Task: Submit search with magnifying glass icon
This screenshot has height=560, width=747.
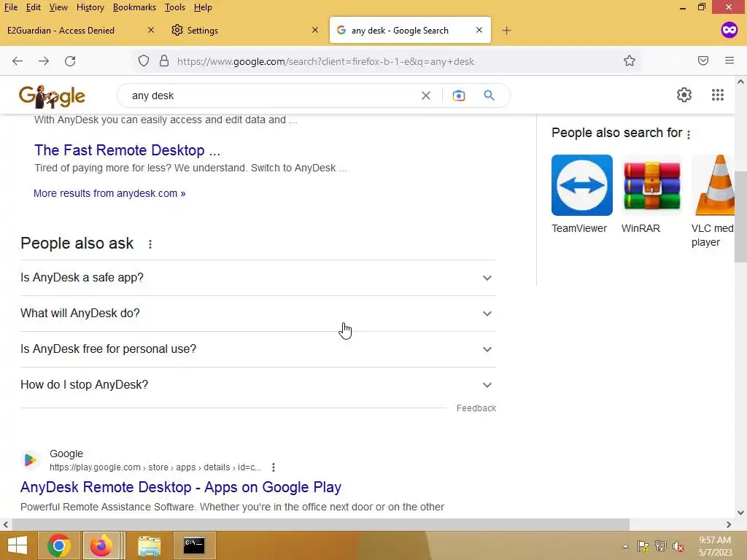Action: pos(489,96)
